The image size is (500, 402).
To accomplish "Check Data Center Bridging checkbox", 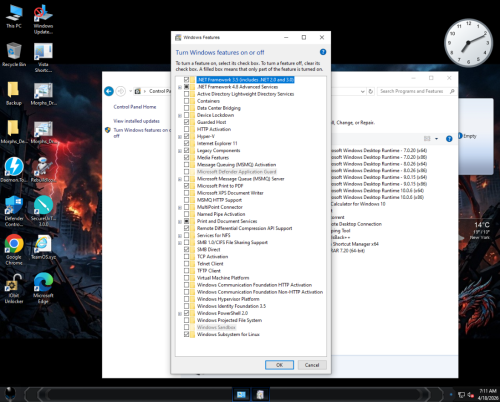I will point(186,108).
